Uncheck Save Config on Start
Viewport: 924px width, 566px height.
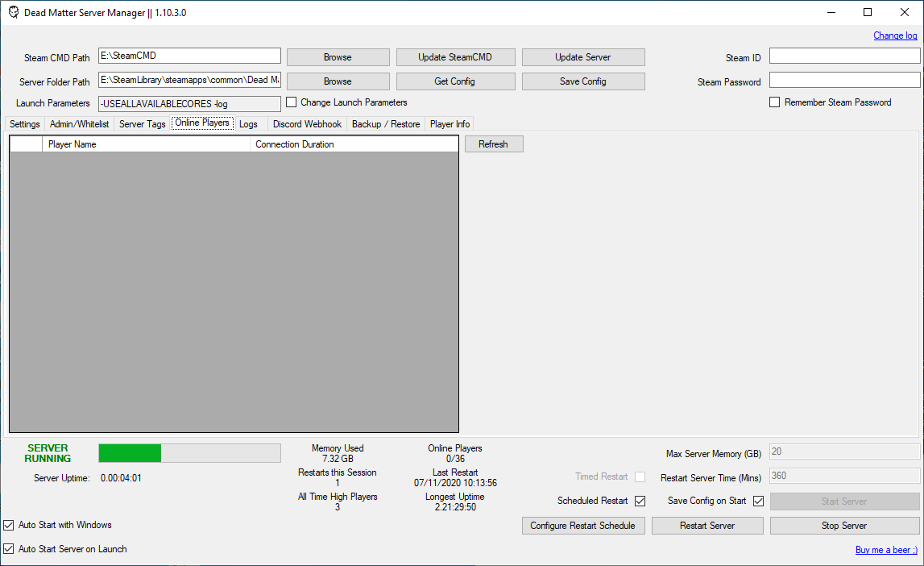[x=758, y=501]
